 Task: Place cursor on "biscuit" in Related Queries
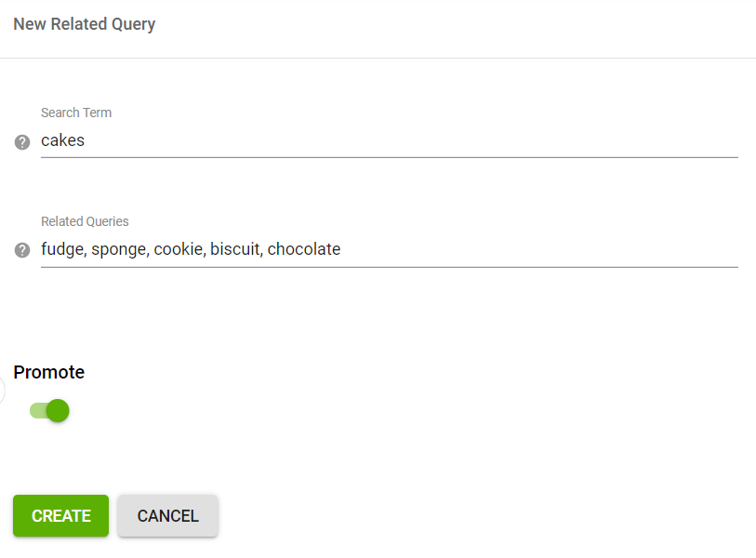234,249
